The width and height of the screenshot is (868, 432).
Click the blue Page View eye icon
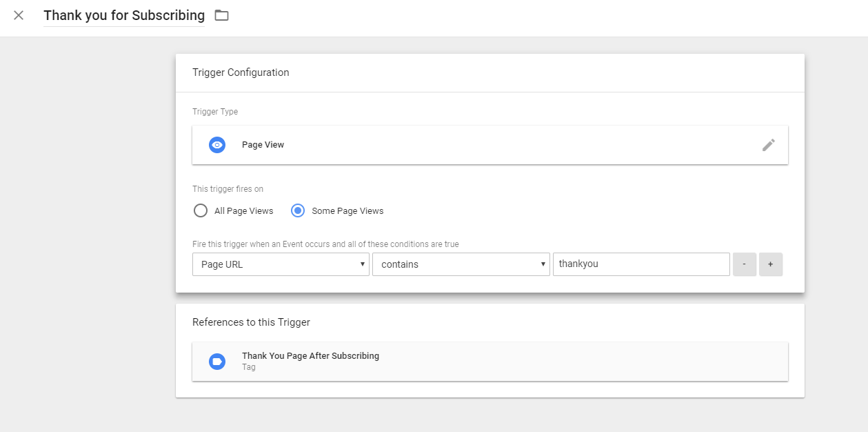[217, 145]
